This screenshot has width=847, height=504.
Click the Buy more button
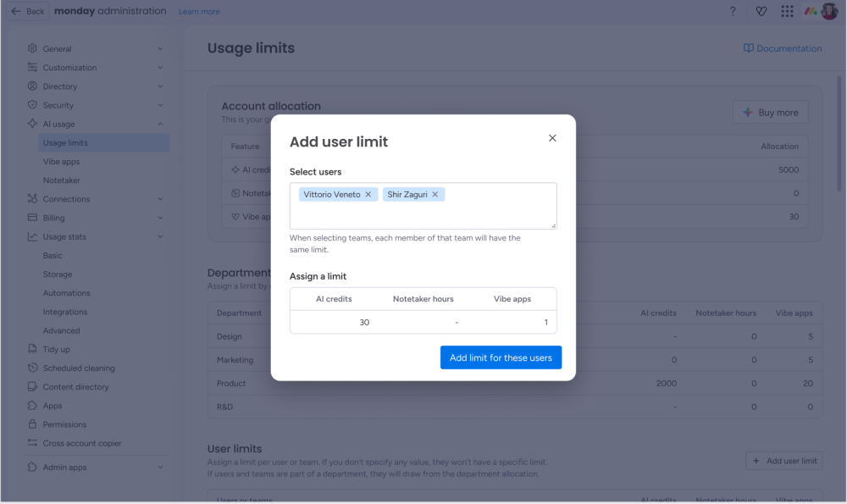[770, 113]
